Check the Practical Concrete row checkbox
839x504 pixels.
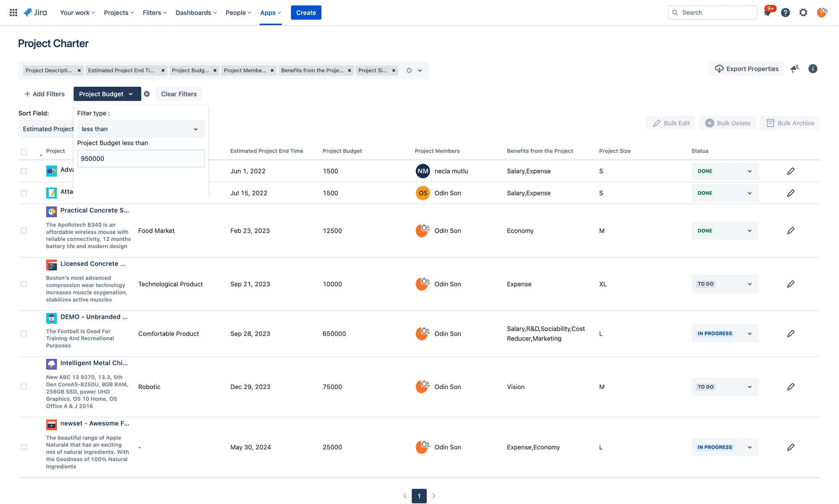pyautogui.click(x=24, y=231)
